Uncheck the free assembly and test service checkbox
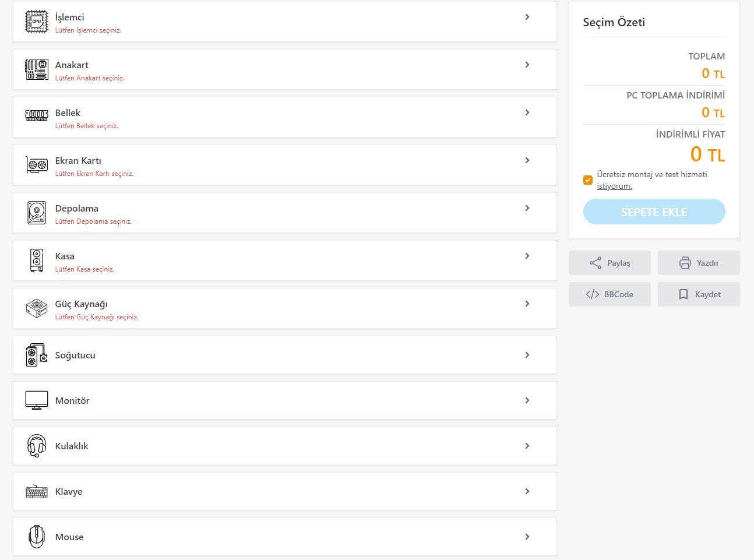The image size is (754, 560). 588,180
